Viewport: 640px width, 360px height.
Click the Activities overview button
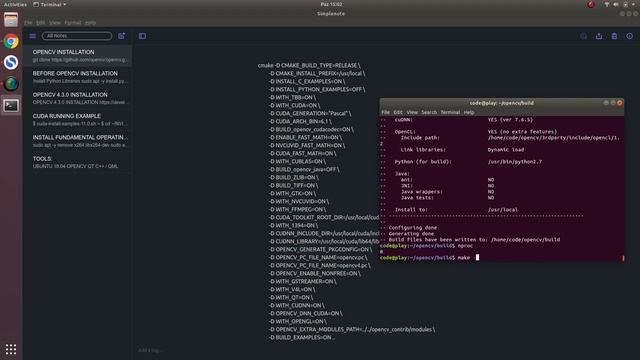pos(15,4)
